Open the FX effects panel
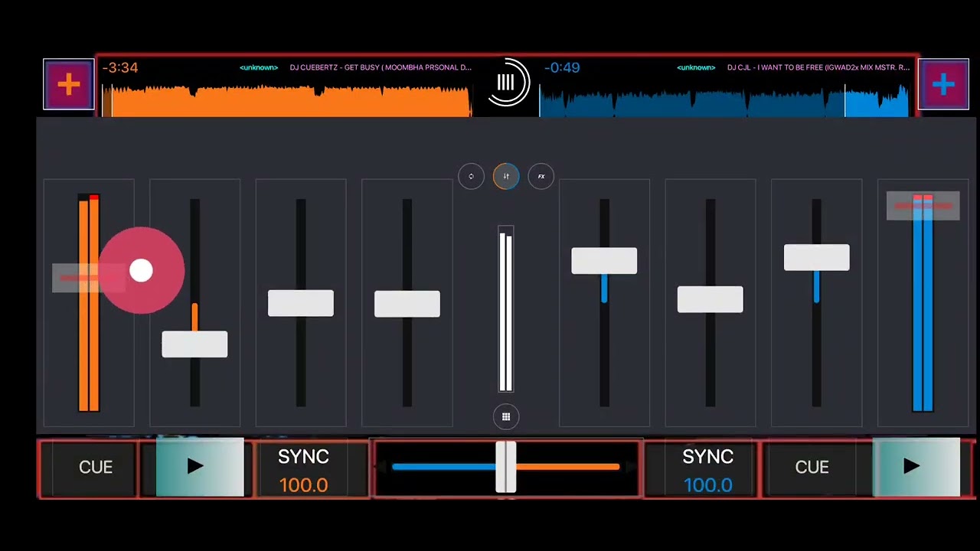980x551 pixels. tap(541, 177)
